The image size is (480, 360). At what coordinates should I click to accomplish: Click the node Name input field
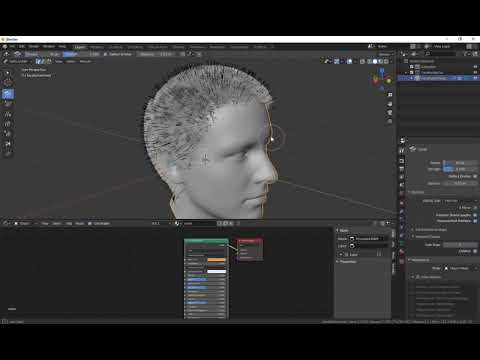tap(368, 239)
